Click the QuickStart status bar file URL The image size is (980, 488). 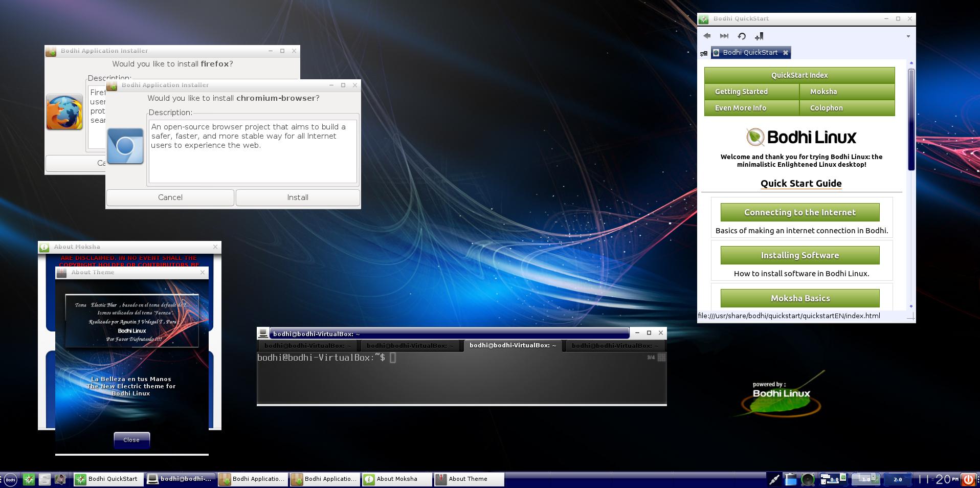pyautogui.click(x=789, y=316)
